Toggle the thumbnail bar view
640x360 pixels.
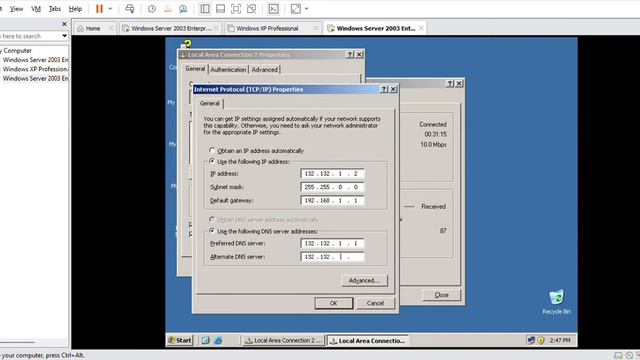tap(220, 9)
